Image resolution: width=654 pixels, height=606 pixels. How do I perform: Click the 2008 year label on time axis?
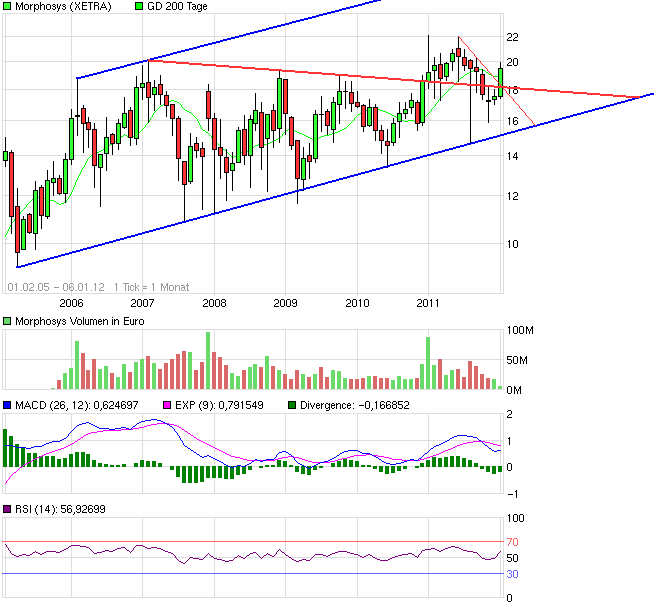click(214, 303)
